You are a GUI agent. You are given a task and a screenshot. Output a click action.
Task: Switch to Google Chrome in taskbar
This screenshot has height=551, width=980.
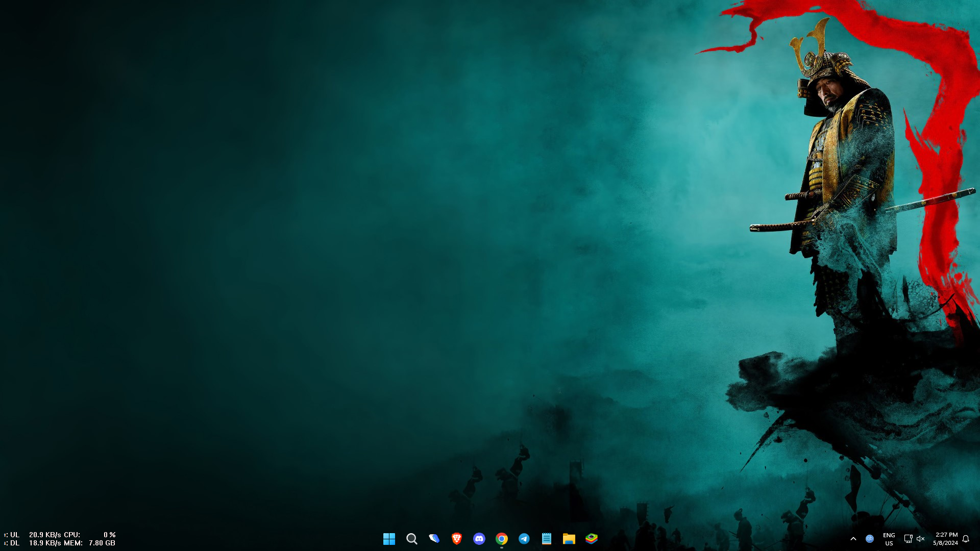pyautogui.click(x=501, y=539)
